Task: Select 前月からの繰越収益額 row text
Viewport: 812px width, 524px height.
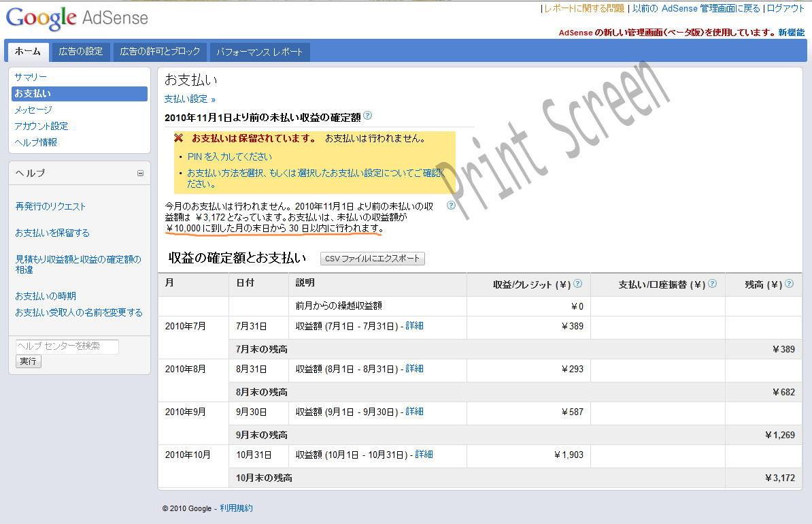Action: pyautogui.click(x=339, y=306)
